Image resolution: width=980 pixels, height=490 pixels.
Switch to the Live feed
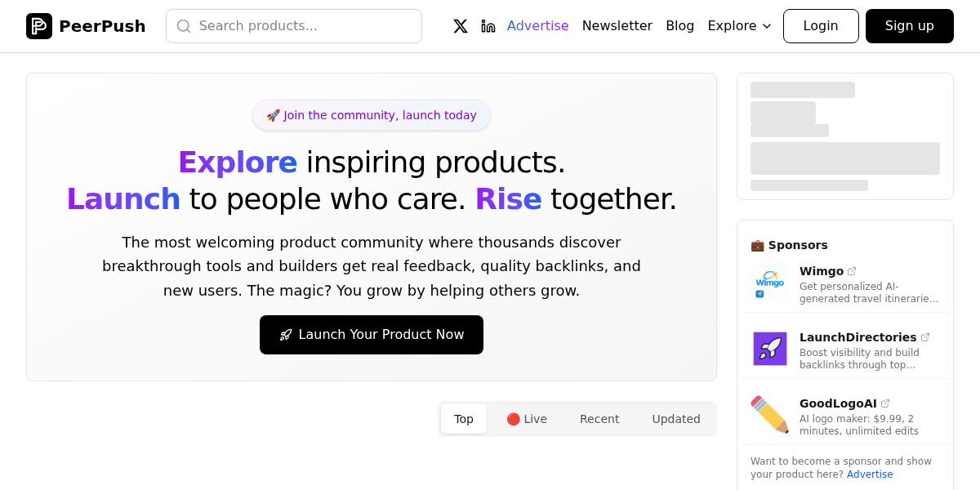click(527, 418)
